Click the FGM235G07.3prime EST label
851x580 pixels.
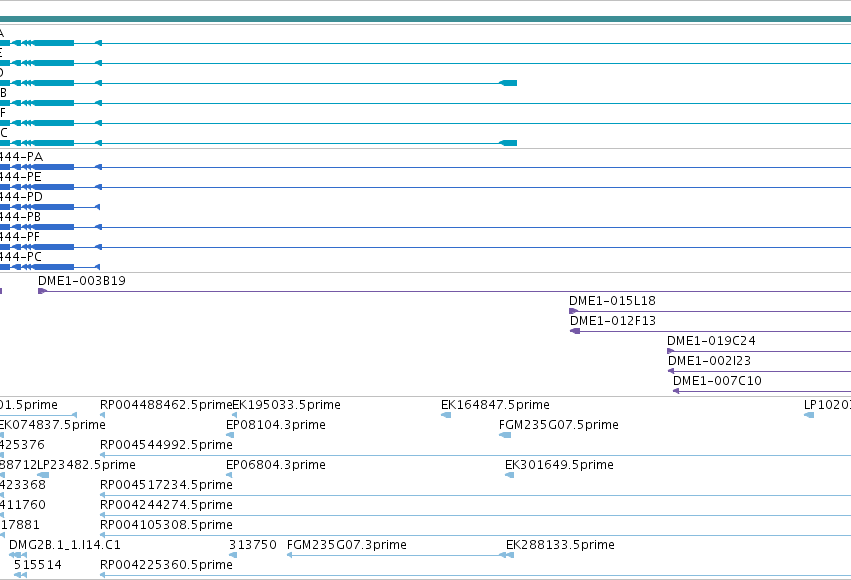[346, 545]
